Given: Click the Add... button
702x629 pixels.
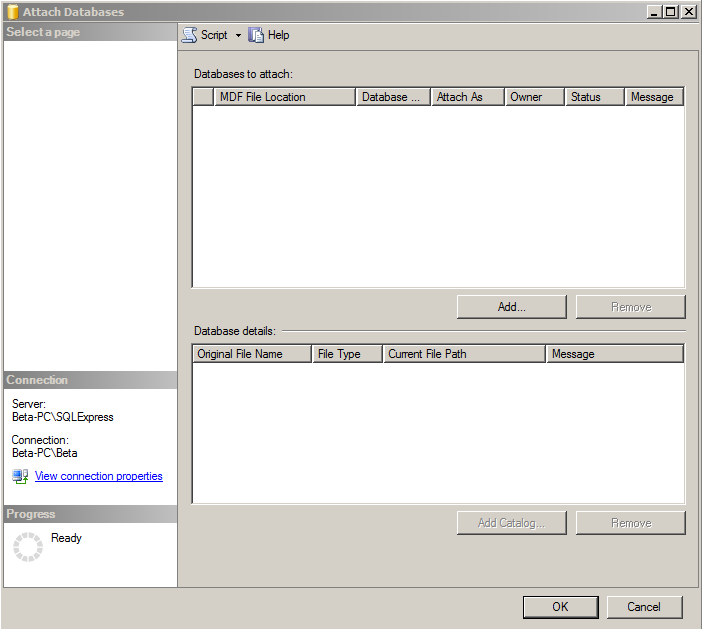Looking at the screenshot, I should point(512,307).
